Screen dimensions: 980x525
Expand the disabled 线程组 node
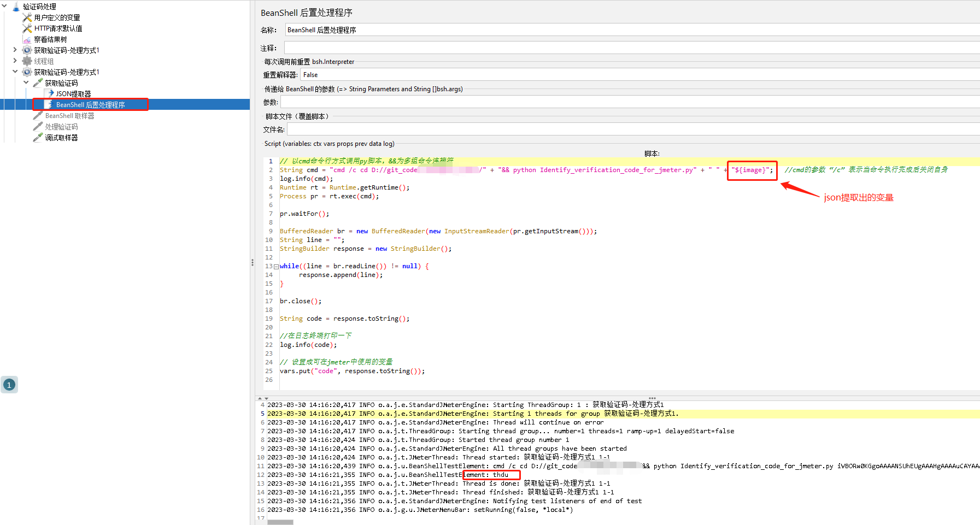click(15, 61)
